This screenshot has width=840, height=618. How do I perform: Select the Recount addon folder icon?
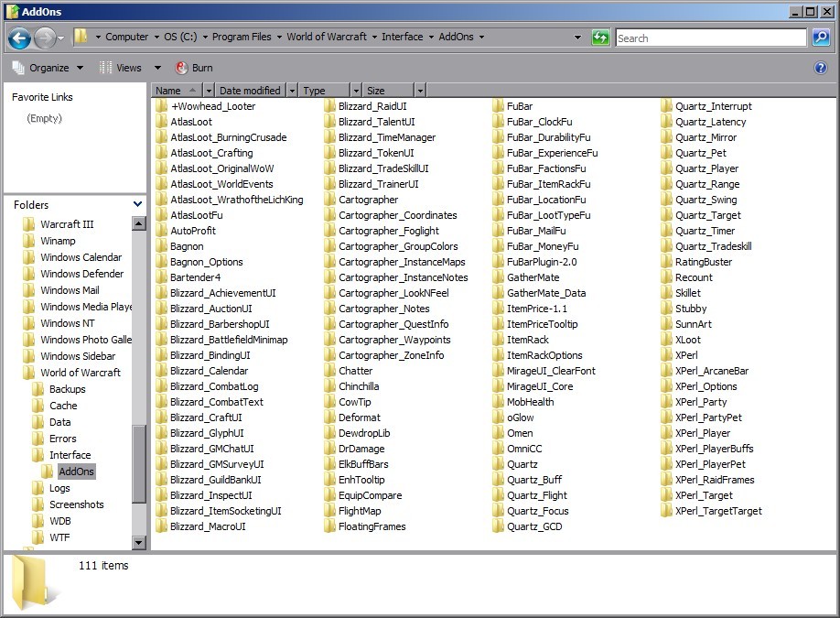click(x=666, y=277)
